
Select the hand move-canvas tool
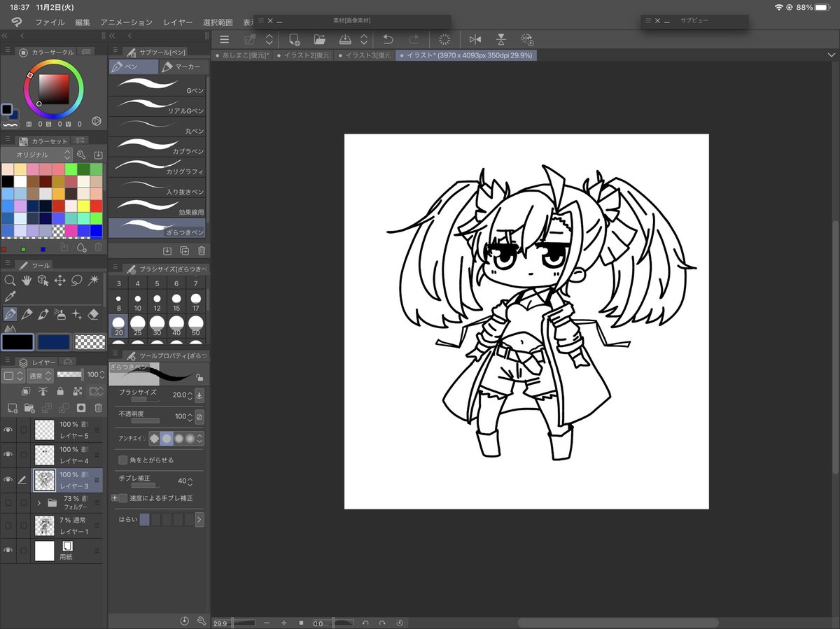pos(27,281)
